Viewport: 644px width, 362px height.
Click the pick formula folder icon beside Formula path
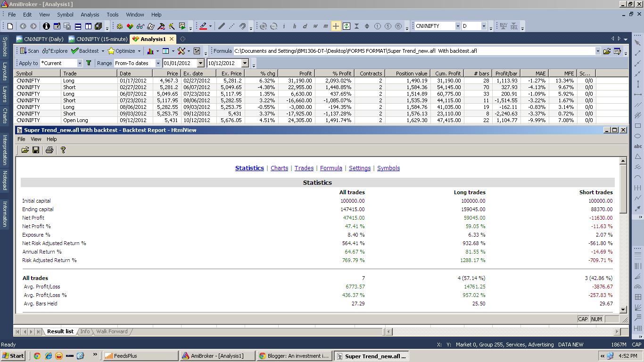click(607, 51)
